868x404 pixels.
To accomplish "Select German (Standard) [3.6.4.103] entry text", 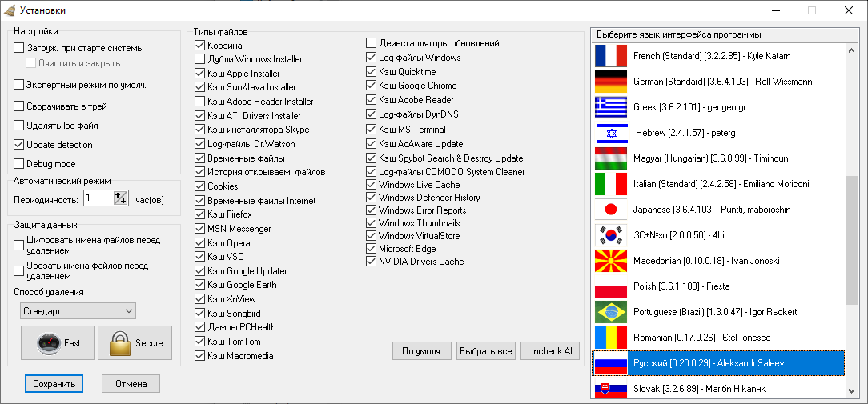I will click(723, 82).
